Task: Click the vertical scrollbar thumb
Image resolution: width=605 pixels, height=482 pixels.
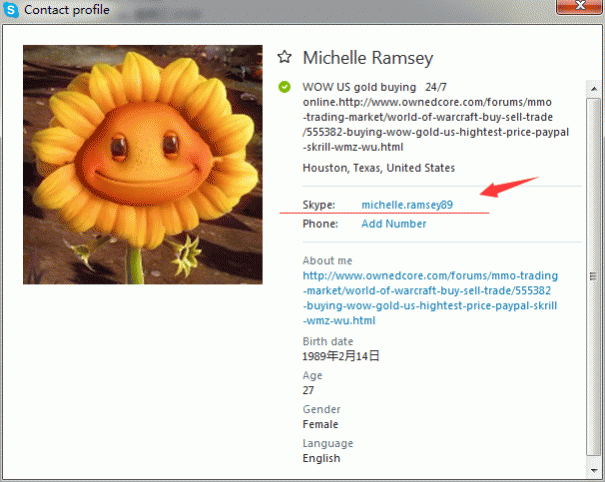Action: (x=593, y=276)
